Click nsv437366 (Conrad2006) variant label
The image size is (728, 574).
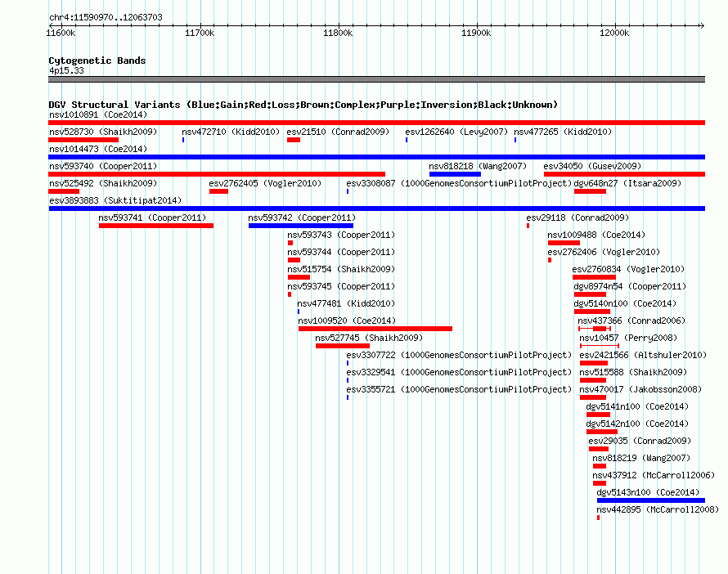(x=631, y=321)
